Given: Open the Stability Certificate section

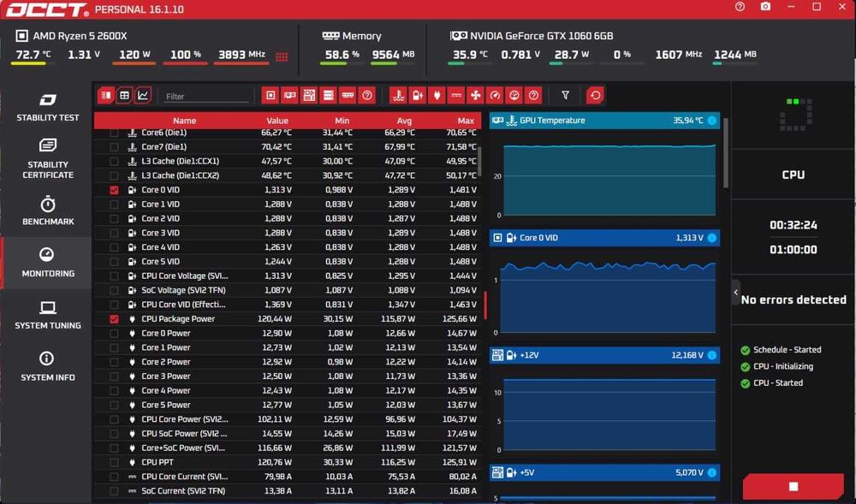Looking at the screenshot, I should tap(47, 158).
